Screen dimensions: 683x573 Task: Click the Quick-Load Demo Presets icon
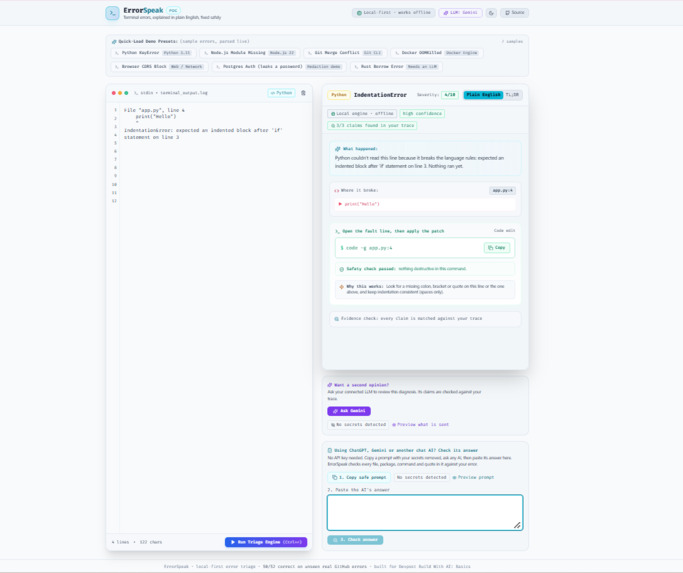pyautogui.click(x=114, y=41)
